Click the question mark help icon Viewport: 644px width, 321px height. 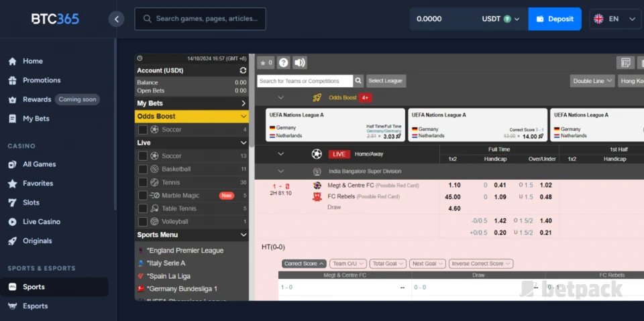[284, 63]
